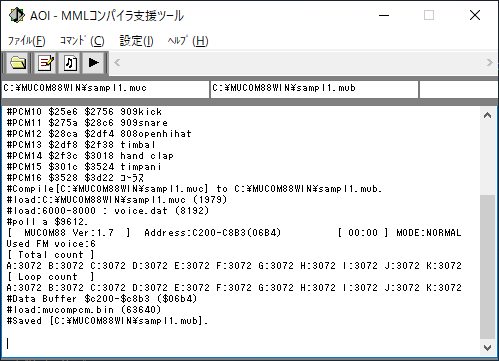
Task: Click the empty third status field
Action: coord(459,89)
